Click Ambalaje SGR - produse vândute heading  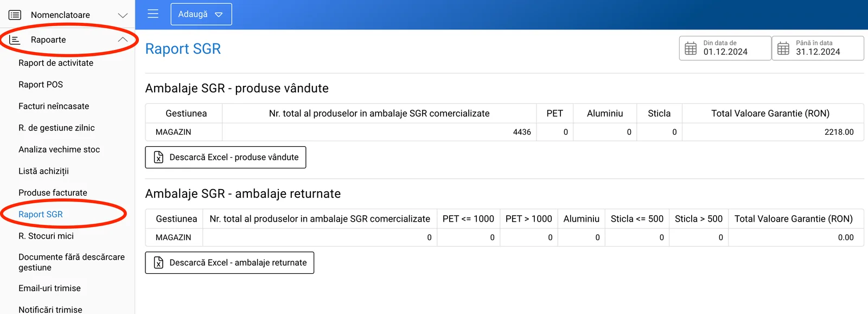pyautogui.click(x=237, y=89)
